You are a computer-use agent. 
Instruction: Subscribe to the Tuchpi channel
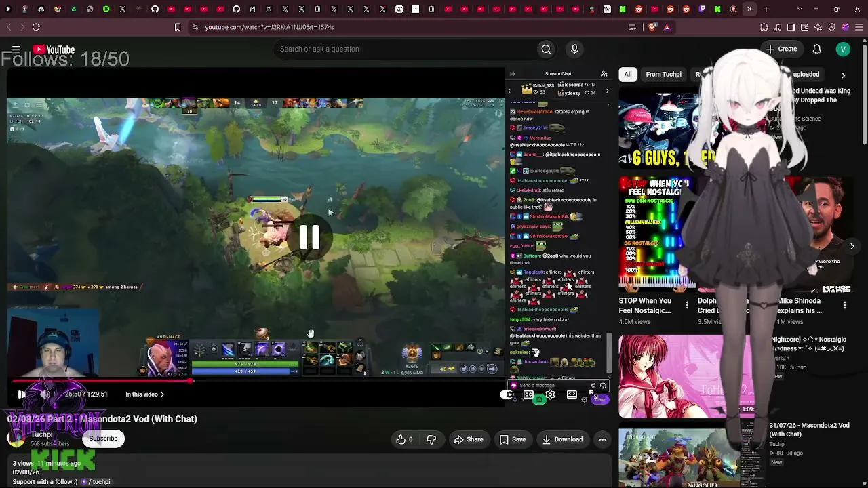[103, 439]
